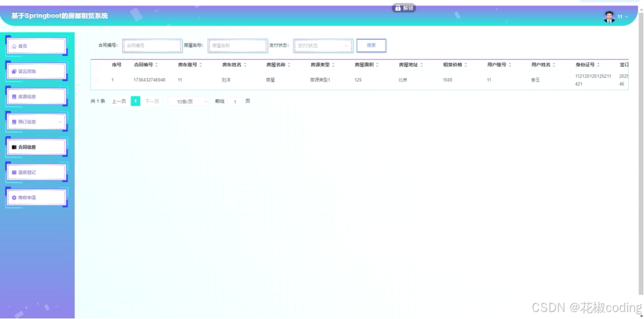The height and width of the screenshot is (319, 644).
Task: Sort the table by the 用户账号 column arrows
Action: click(510, 65)
